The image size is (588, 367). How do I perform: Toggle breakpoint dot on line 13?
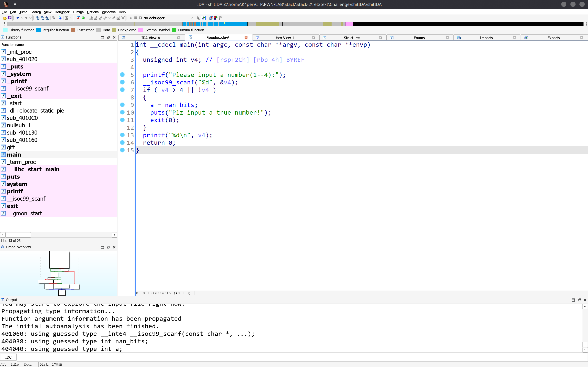[122, 135]
